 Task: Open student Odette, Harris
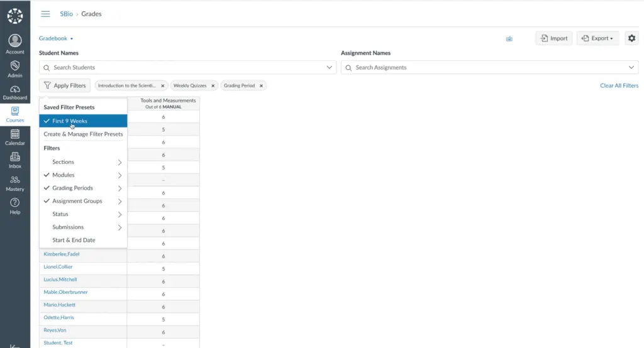pos(58,318)
